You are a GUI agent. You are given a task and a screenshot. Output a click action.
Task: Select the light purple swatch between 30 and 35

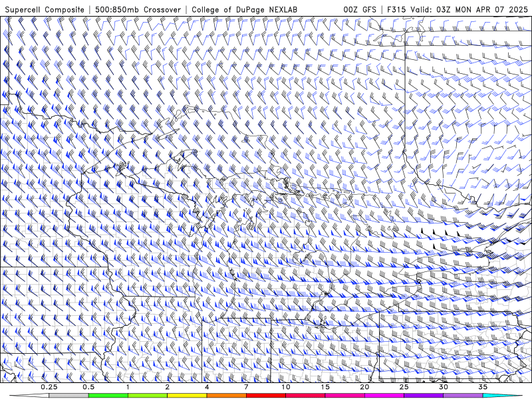(x=463, y=396)
